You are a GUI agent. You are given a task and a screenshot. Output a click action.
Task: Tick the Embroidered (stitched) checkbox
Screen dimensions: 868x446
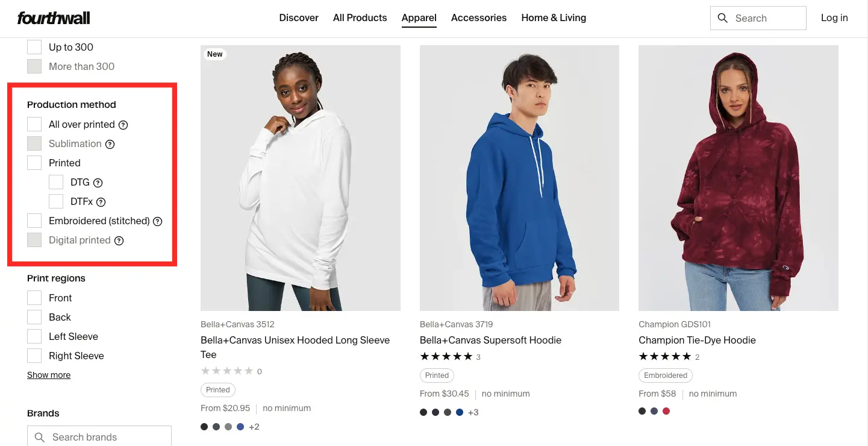(x=34, y=221)
